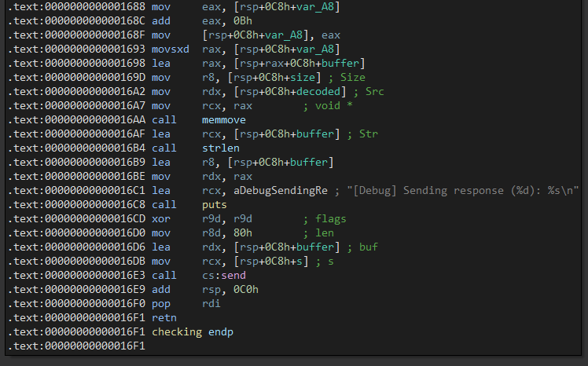Select the '; Size' comment

coord(347,78)
